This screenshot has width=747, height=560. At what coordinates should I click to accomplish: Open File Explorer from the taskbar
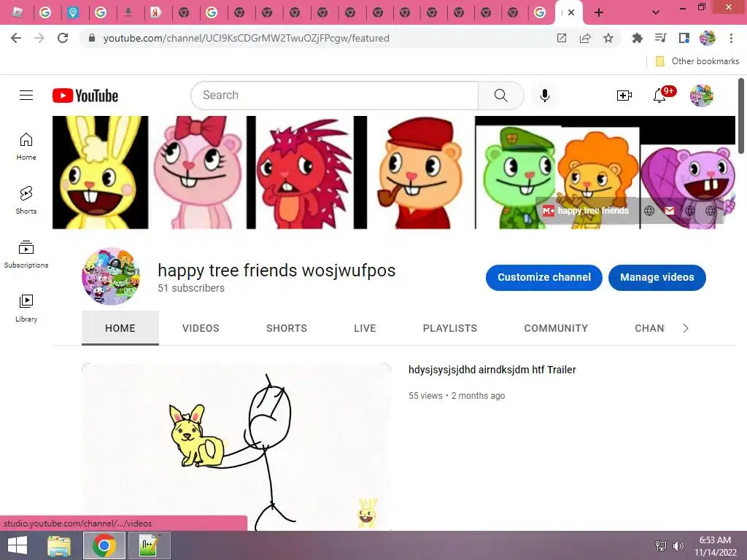pos(59,545)
